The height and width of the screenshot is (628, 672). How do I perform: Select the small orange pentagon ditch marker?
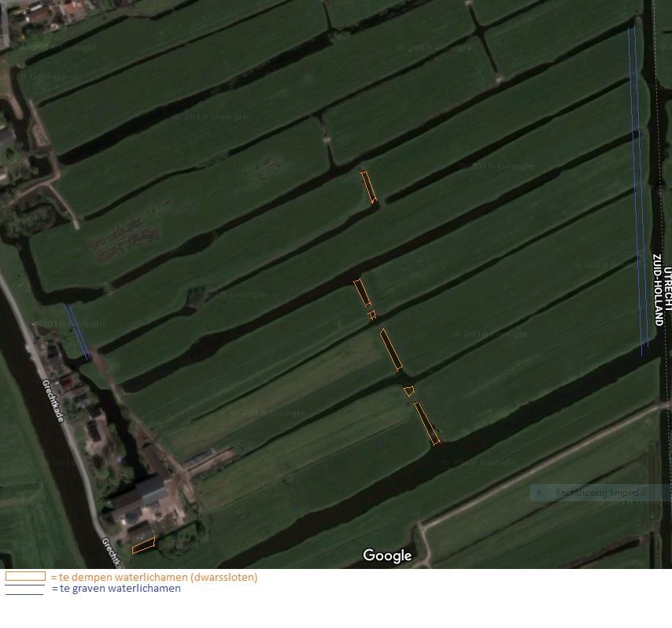[408, 390]
